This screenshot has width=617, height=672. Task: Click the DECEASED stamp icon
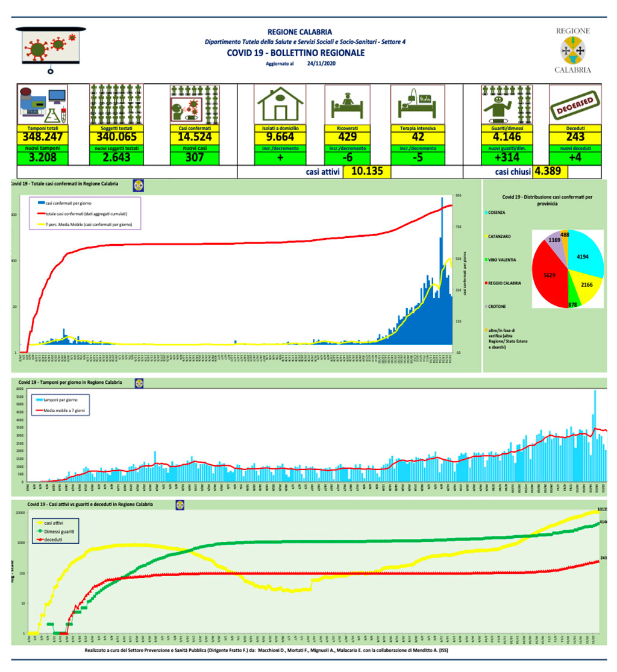click(x=575, y=105)
